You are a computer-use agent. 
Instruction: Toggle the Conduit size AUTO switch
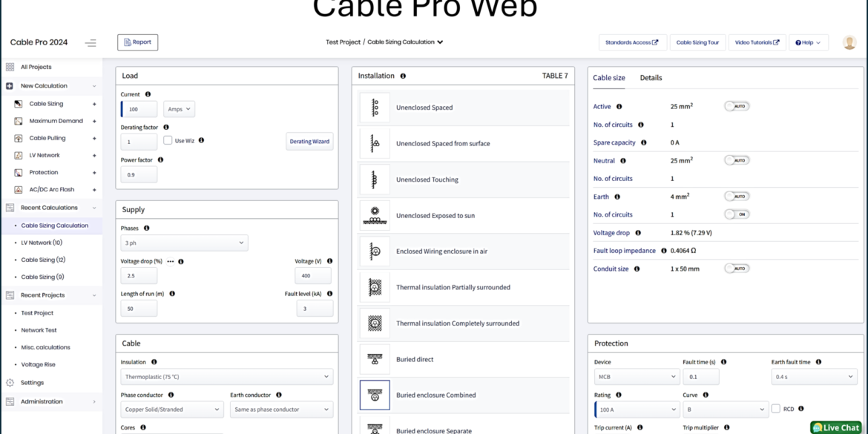(x=737, y=269)
